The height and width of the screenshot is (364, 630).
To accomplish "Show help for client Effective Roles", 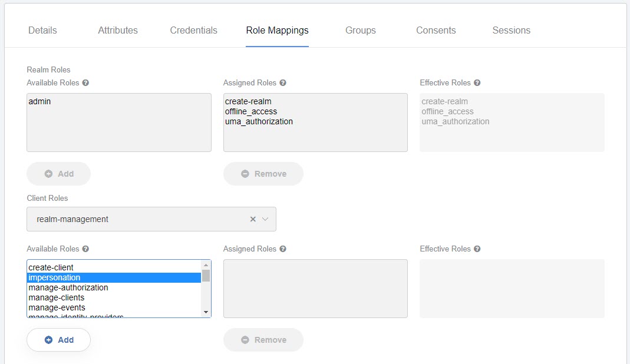I will [477, 249].
